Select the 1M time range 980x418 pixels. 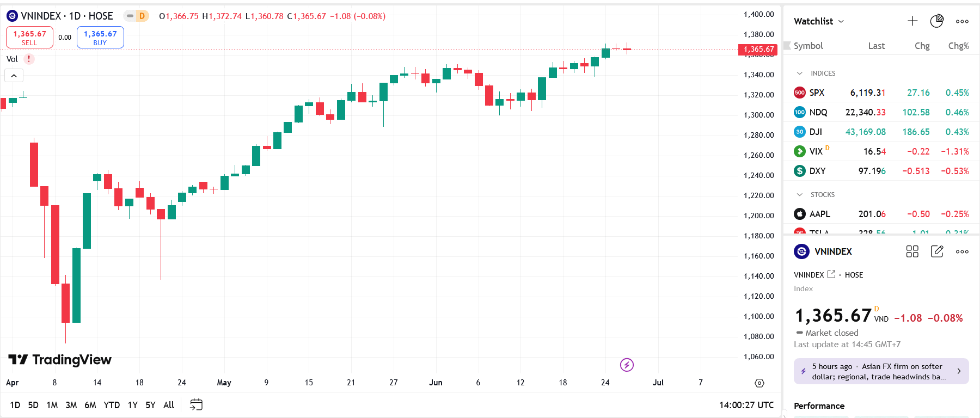(52, 405)
